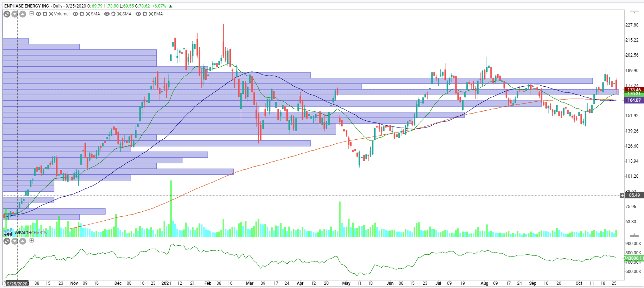
Task: Click the 215.22 price axis label
Action: 632,40
